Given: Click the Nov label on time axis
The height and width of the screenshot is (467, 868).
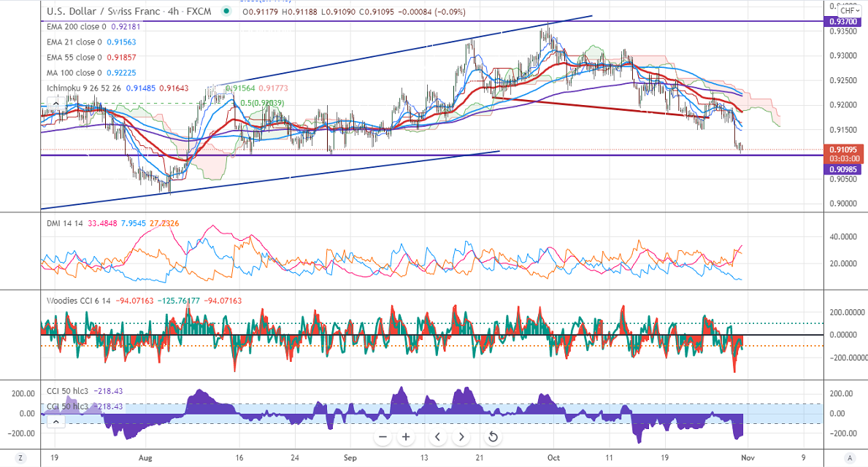Looking at the screenshot, I should [x=748, y=458].
